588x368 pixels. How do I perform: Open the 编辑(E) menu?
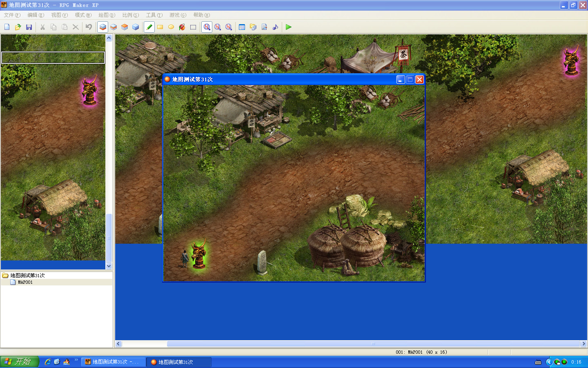coord(36,15)
